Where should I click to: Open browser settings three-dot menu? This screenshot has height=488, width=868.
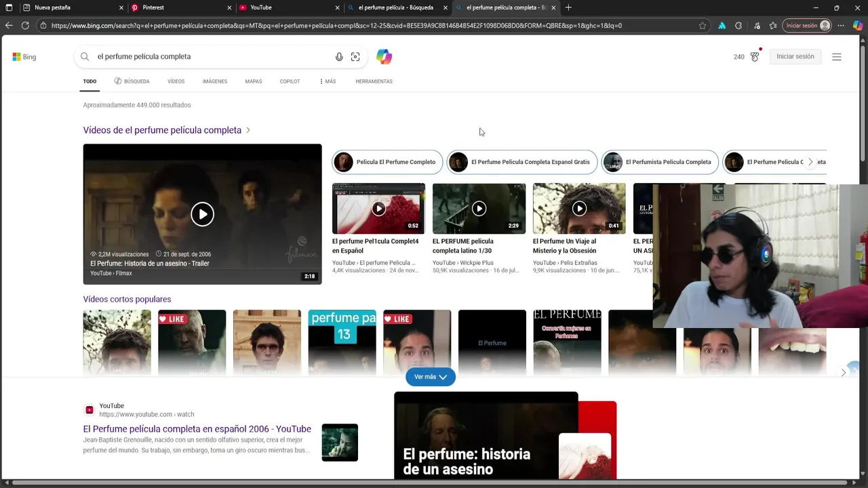point(841,26)
